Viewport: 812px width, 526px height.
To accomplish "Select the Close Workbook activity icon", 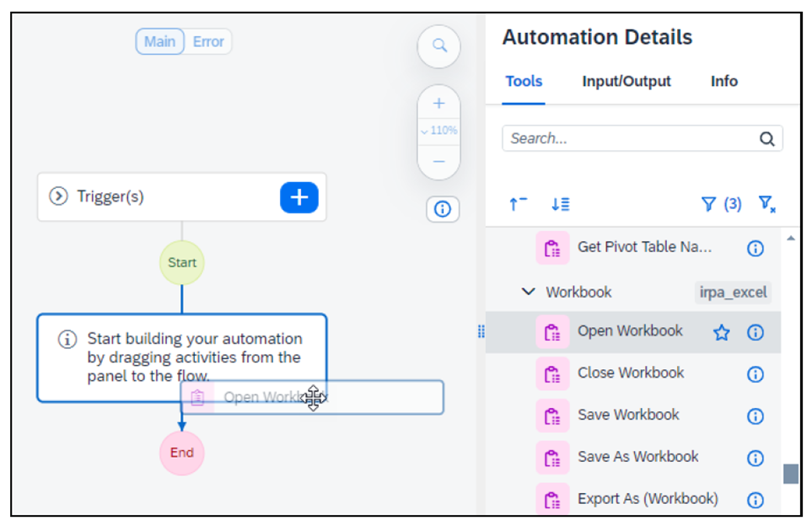I will click(552, 373).
